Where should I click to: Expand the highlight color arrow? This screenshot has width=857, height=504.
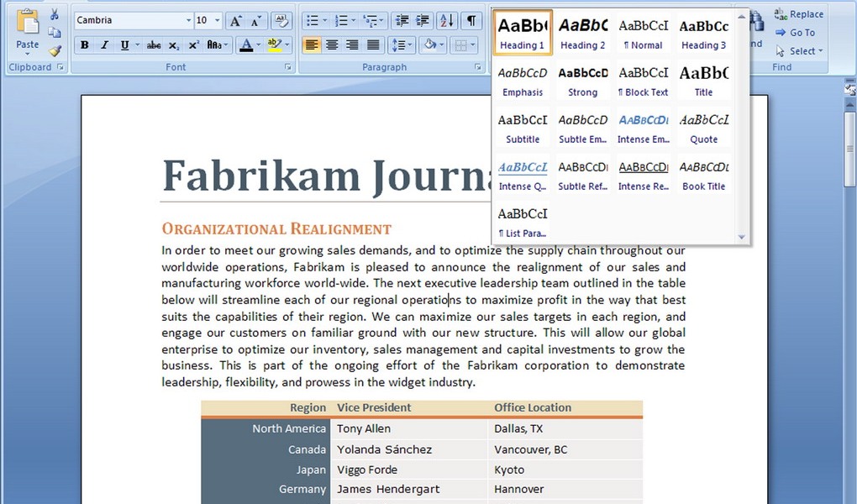click(287, 45)
